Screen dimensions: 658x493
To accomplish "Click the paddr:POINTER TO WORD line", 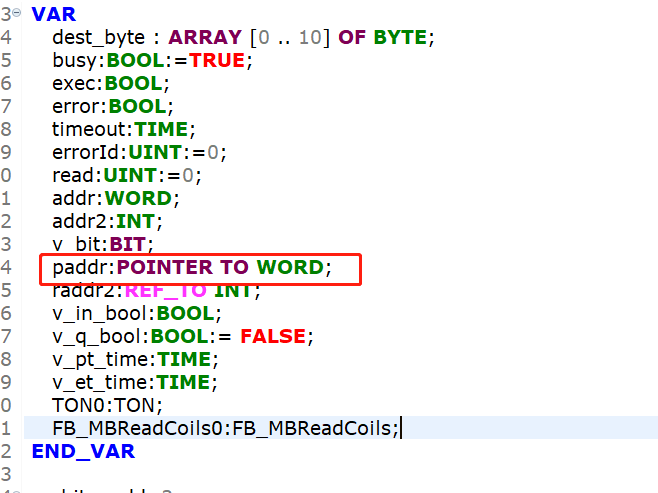I will (x=192, y=268).
